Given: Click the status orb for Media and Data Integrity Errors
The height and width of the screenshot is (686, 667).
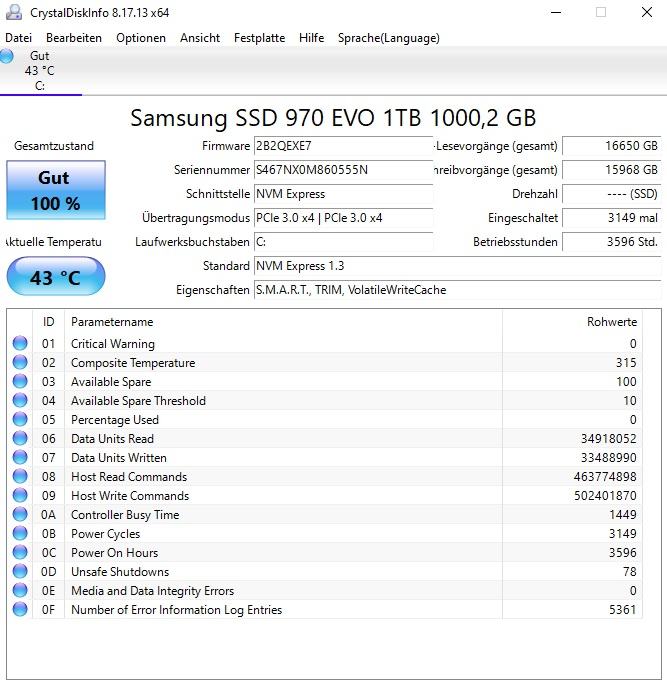Looking at the screenshot, I should point(20,591).
